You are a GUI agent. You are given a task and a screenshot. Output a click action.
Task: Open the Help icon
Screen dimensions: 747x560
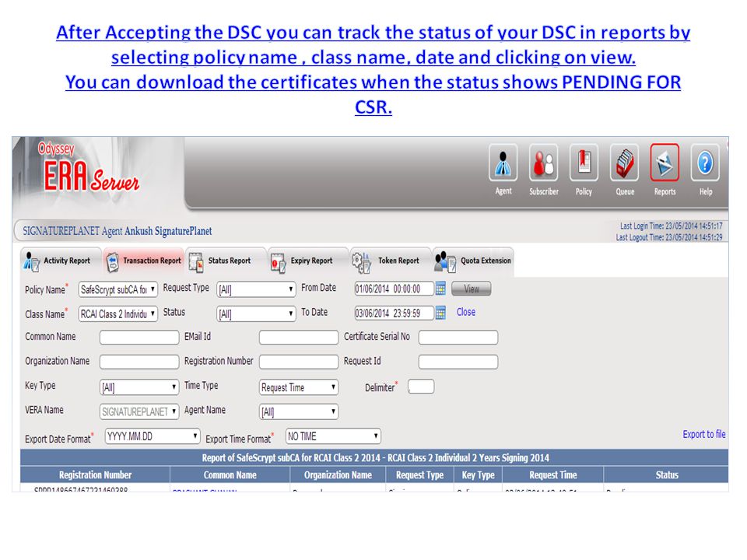(x=705, y=163)
